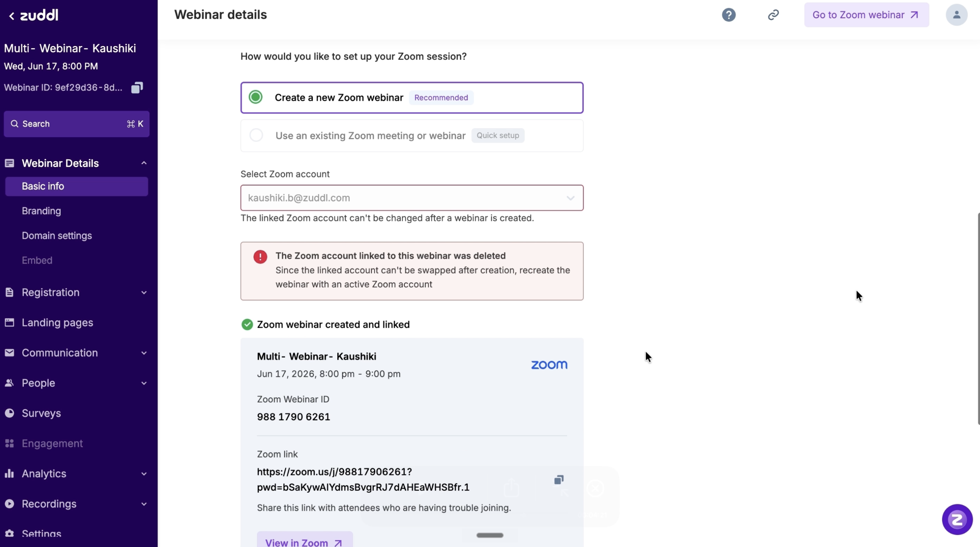This screenshot has height=547, width=980.
Task: Click the Search field in sidebar
Action: click(76, 124)
